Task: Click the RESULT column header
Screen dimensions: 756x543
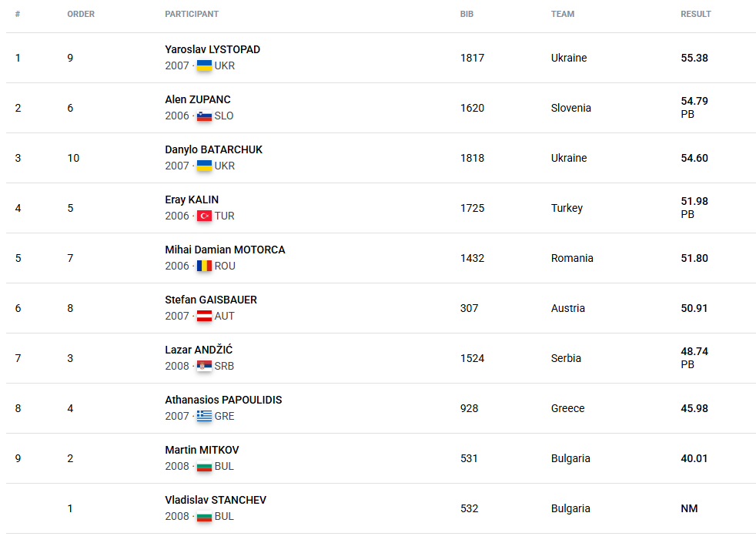Action: tap(696, 14)
